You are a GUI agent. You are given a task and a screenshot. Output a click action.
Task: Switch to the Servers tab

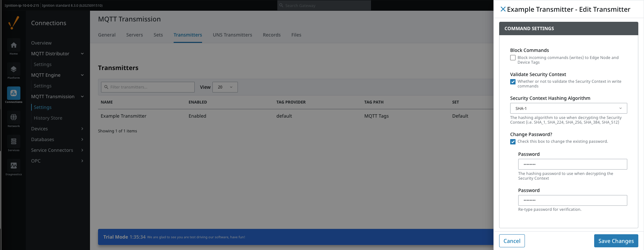tap(134, 35)
